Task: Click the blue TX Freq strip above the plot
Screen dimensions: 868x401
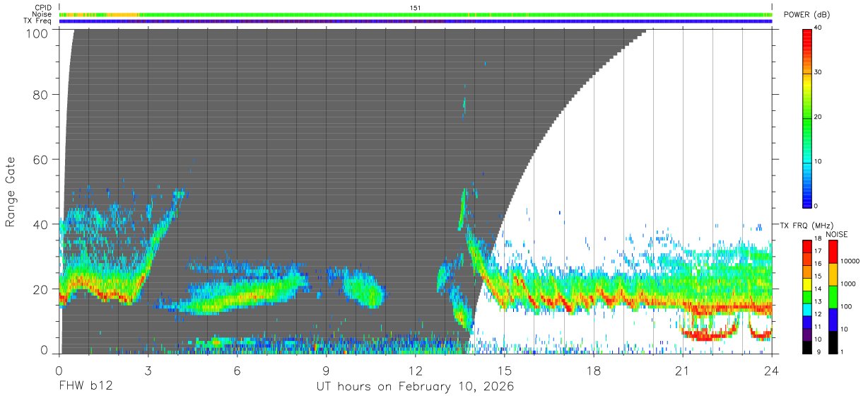Action: click(416, 21)
